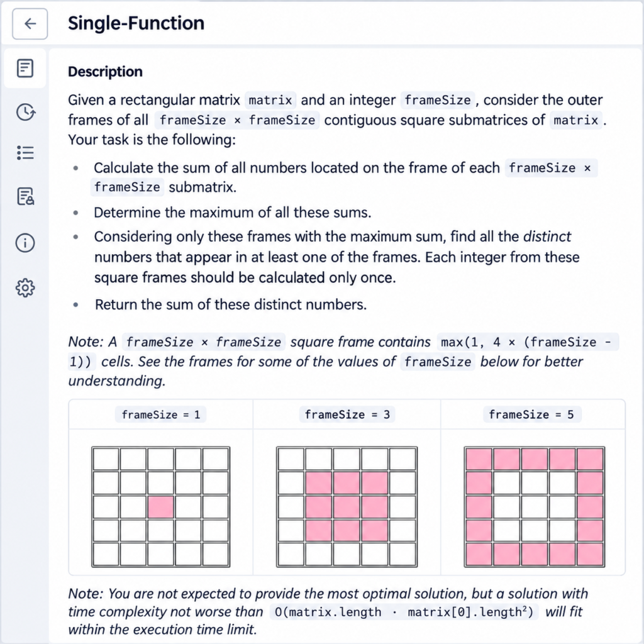Click the italic word 'distinct'
The width and height of the screenshot is (644, 644).
(x=547, y=236)
